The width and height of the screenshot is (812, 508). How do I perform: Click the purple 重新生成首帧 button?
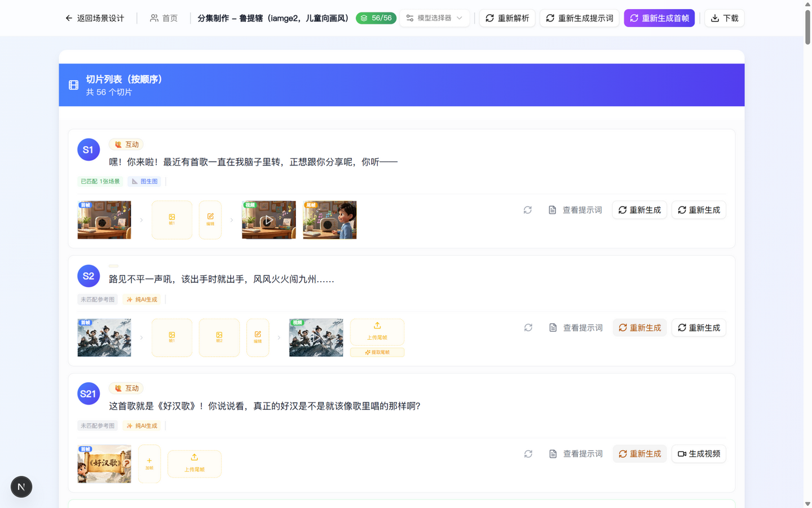659,18
